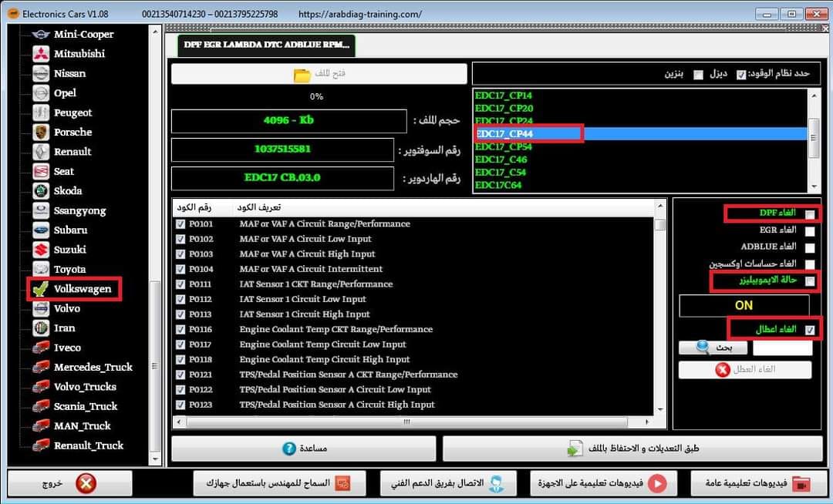Click the Seat logo icon
This screenshot has width=833, height=504.
tap(41, 171)
